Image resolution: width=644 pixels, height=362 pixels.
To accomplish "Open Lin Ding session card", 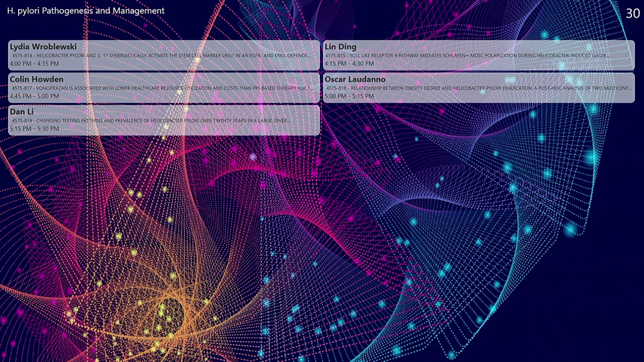I will click(478, 55).
